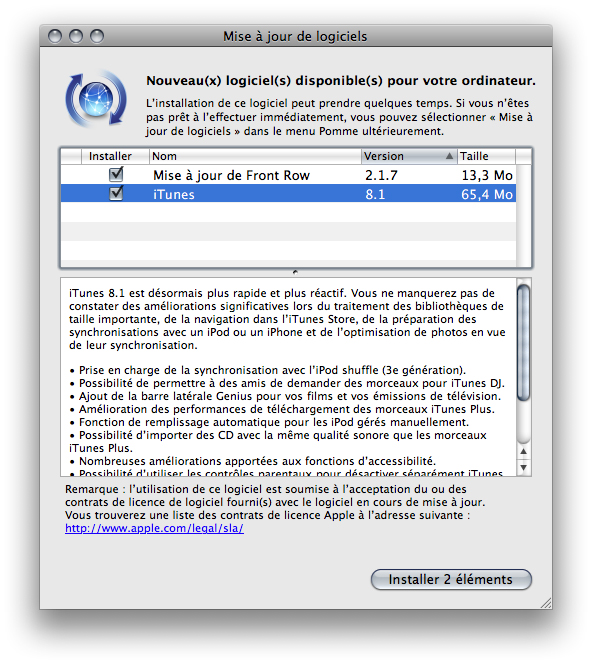Image resolution: width=592 pixels, height=664 pixels.
Task: Zoom the software update window
Action: pos(97,36)
